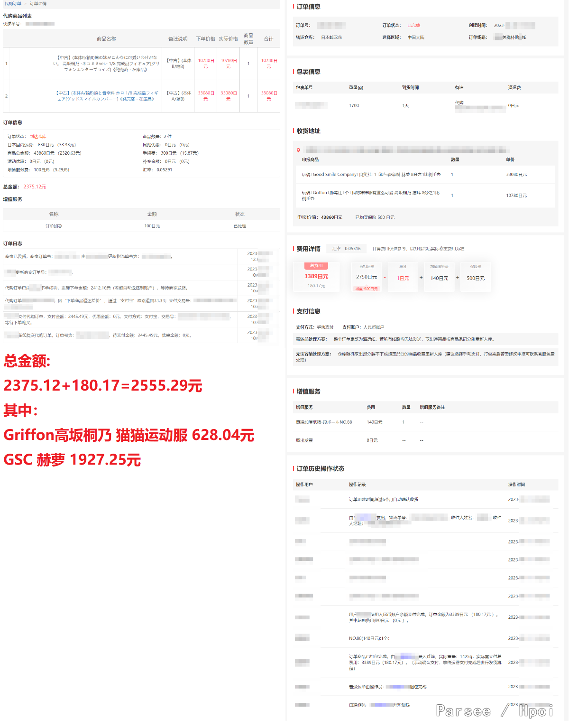This screenshot has height=728, width=569.
Task: Click the 高坂桐乃 ネコミミ figure product name
Action: pyautogui.click(x=106, y=63)
